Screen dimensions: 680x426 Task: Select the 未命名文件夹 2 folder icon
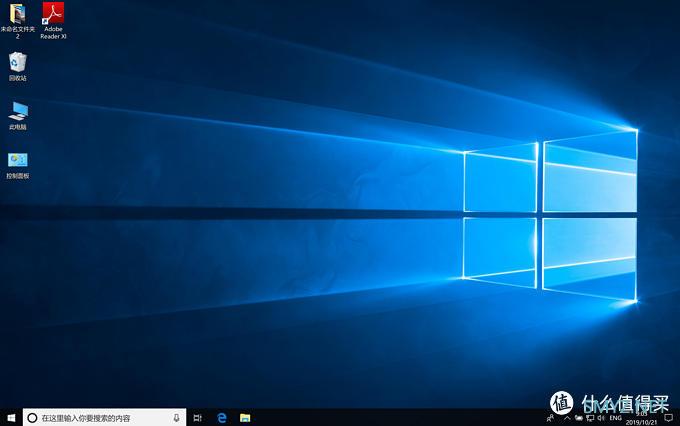click(x=17, y=20)
